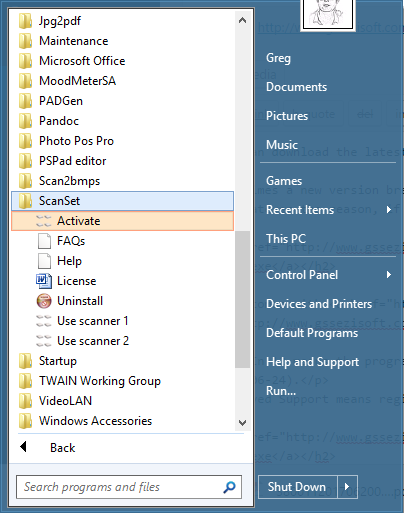Click the Maintenance folder icon
This screenshot has height=513, width=404.
pyautogui.click(x=26, y=41)
